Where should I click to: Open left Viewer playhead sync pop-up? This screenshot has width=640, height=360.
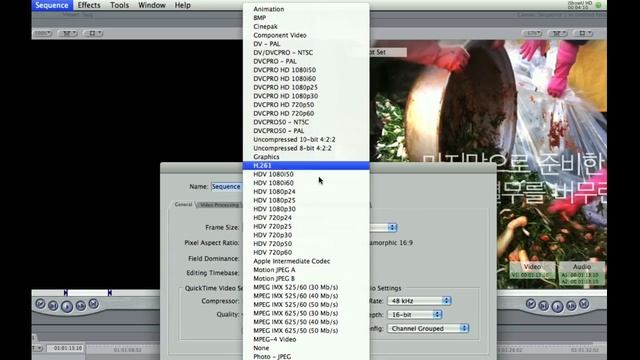pos(68,33)
